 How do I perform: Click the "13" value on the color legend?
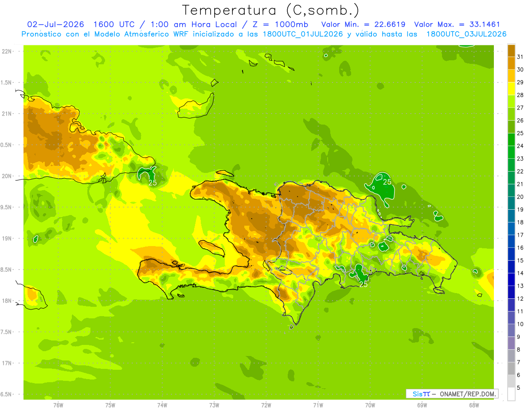521,286
